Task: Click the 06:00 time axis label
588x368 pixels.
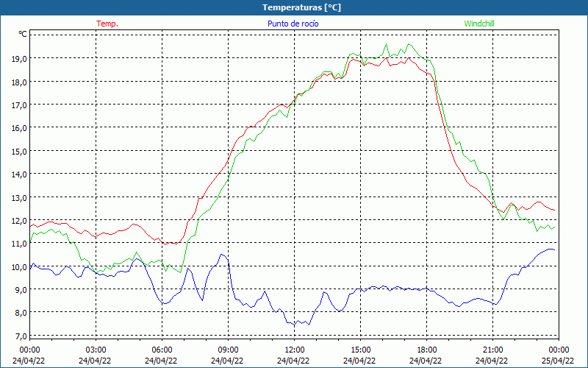Action: [162, 350]
